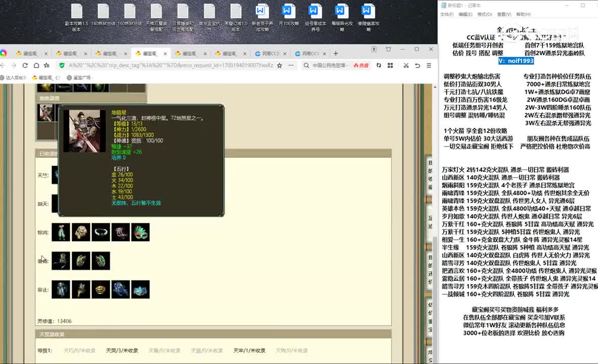Click the browser back arrow
The image size is (598, 364).
point(3,66)
